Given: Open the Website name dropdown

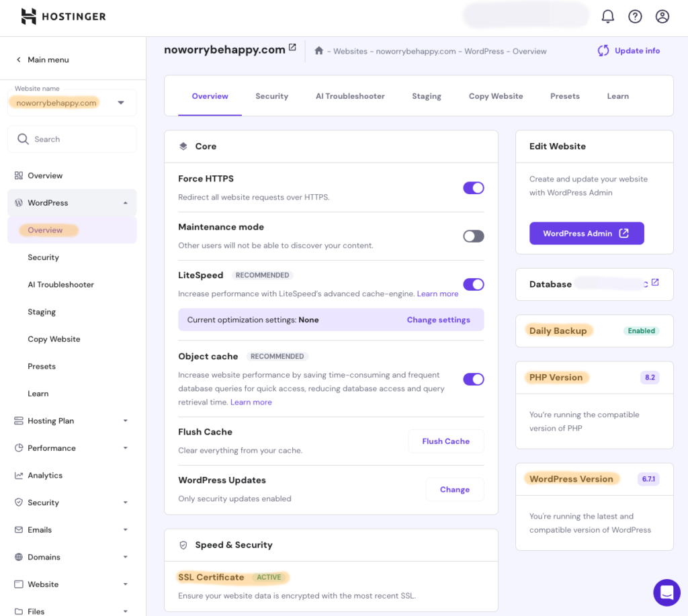Looking at the screenshot, I should click(72, 103).
